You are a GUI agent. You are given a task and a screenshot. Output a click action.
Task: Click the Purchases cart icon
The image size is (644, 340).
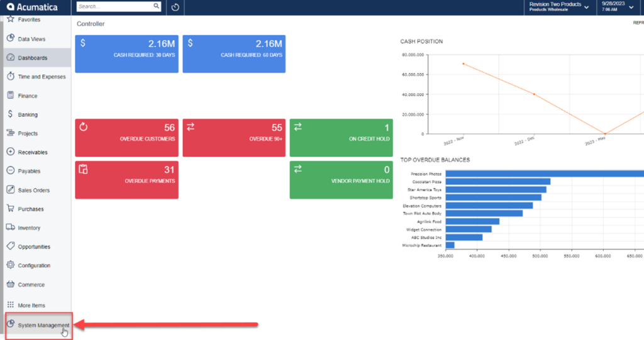pos(11,208)
